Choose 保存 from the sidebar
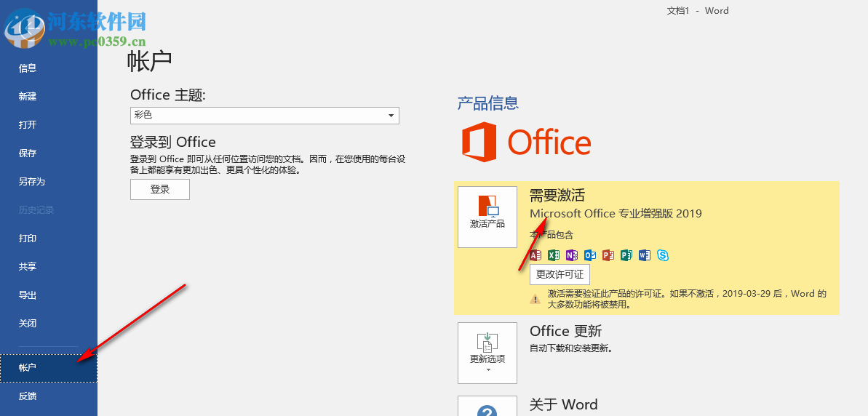Screen dimensions: 868x416 28,153
